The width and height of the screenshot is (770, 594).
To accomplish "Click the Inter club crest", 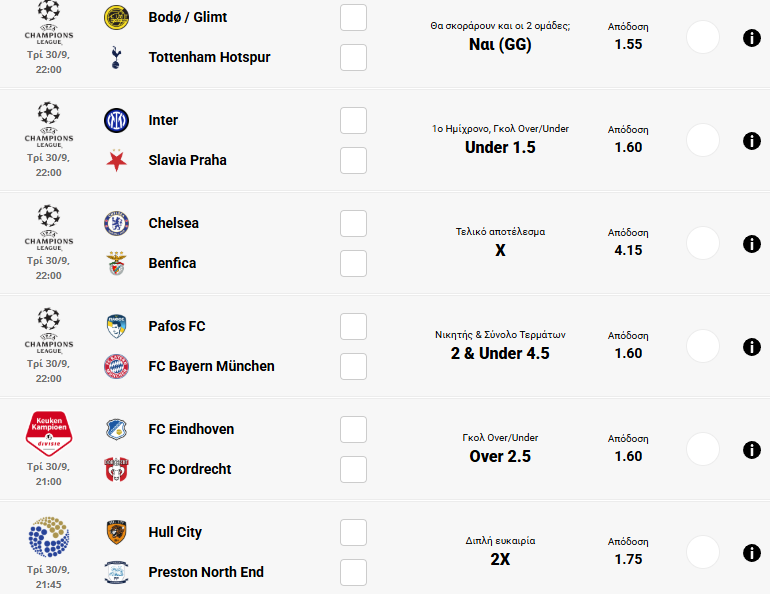I will click(117, 120).
